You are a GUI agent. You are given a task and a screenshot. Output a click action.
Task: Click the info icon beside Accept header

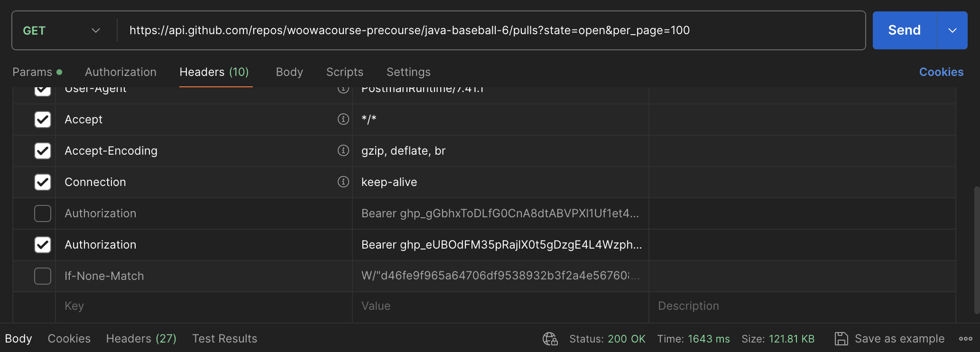click(343, 119)
